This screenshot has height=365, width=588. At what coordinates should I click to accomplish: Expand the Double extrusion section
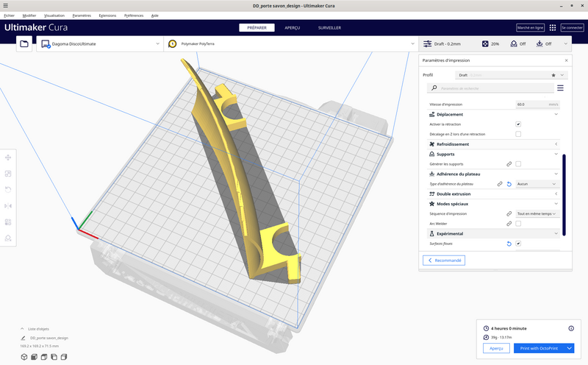click(x=493, y=194)
